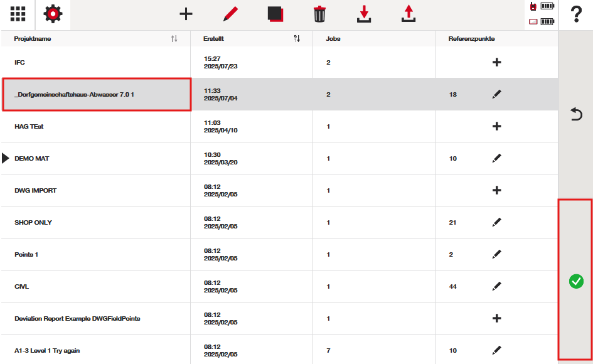This screenshot has height=364, width=593.
Task: Go back using the undo arrow
Action: 575,114
